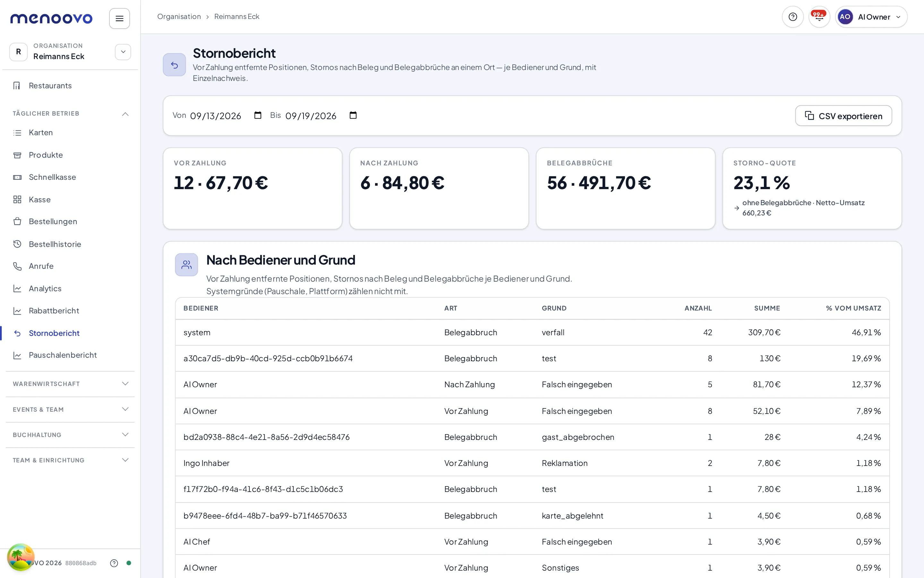Open the help question mark icon in header
This screenshot has width=924, height=578.
(793, 17)
